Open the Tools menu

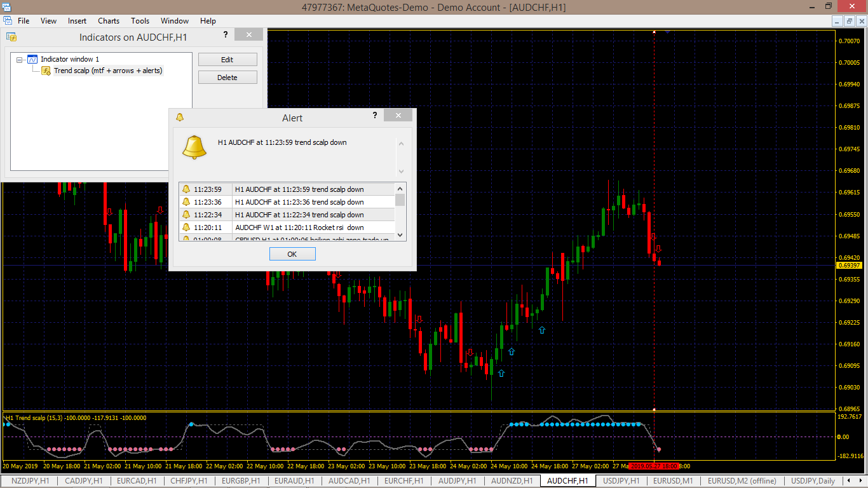pos(140,21)
